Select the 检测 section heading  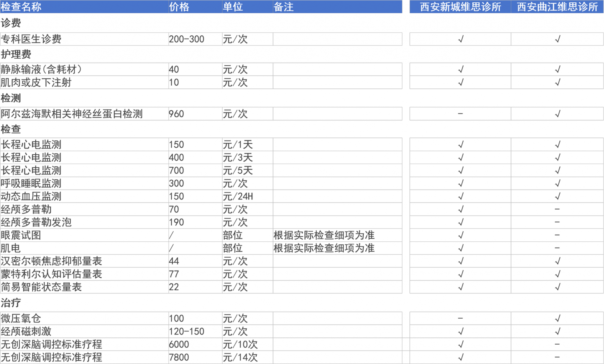11,98
